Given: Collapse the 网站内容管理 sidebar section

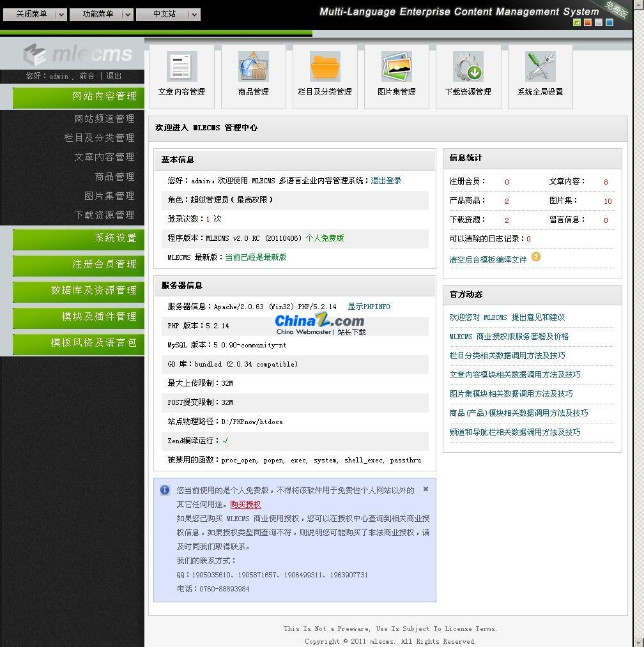Looking at the screenshot, I should 79,97.
